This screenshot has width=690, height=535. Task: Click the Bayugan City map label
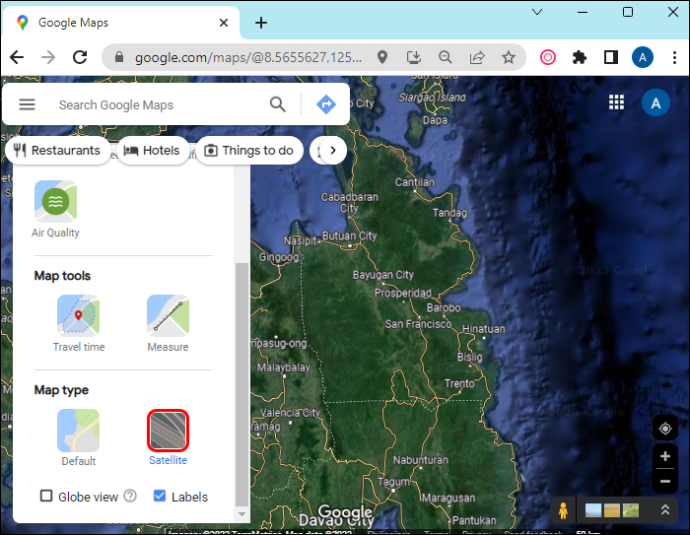pyautogui.click(x=383, y=275)
